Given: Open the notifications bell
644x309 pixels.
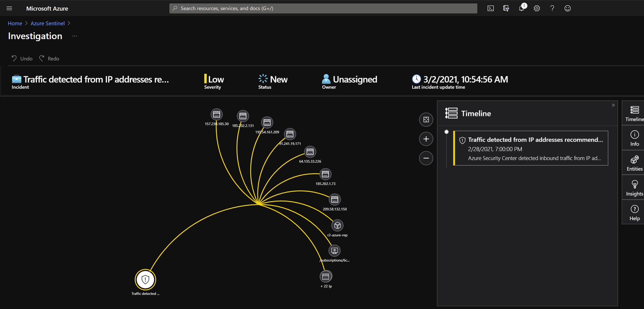Looking at the screenshot, I should pos(522,8).
